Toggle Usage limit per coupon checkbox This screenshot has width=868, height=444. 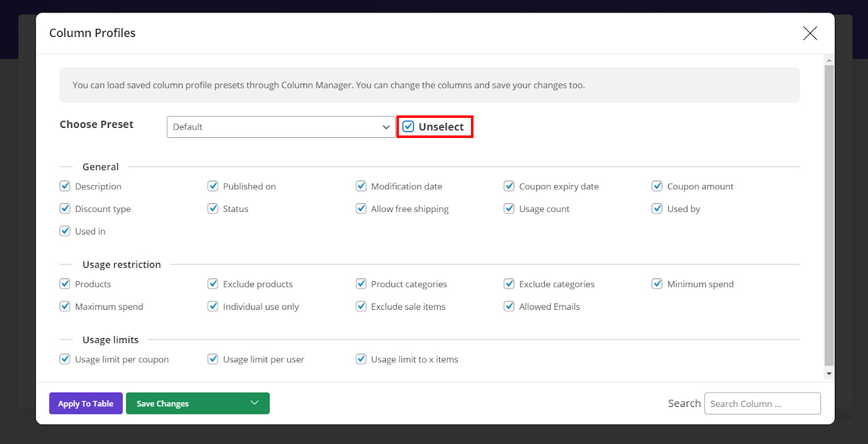coord(65,359)
